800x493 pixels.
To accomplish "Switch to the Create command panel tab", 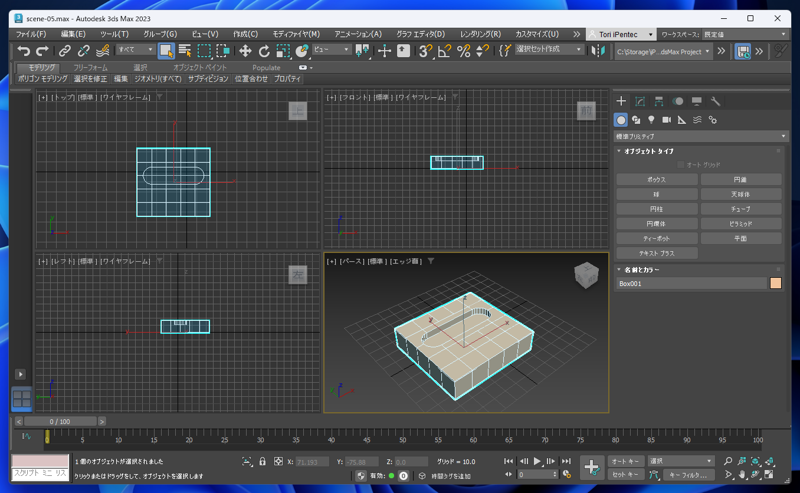I will (x=621, y=101).
